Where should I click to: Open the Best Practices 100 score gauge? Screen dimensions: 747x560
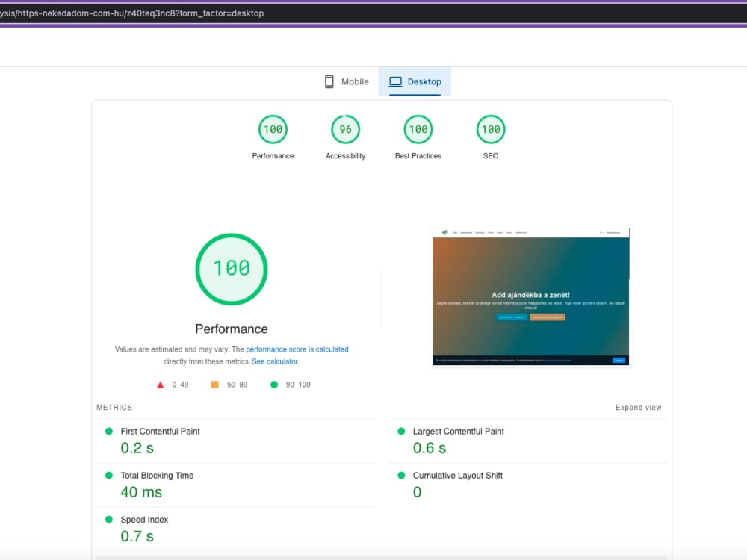tap(418, 129)
